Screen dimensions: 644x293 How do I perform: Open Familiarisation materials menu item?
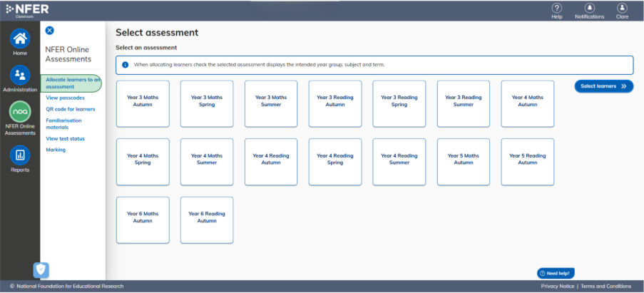pyautogui.click(x=63, y=124)
